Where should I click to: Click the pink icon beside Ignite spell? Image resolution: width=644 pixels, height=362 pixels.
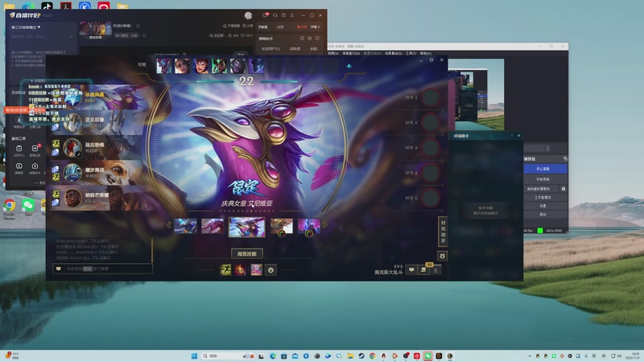coord(256,269)
